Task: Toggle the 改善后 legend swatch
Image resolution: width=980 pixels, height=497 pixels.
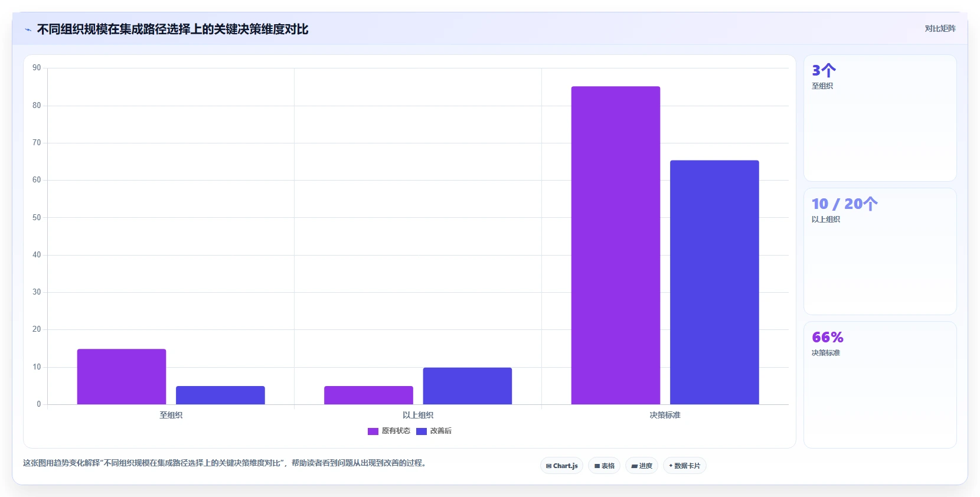Action: 422,431
